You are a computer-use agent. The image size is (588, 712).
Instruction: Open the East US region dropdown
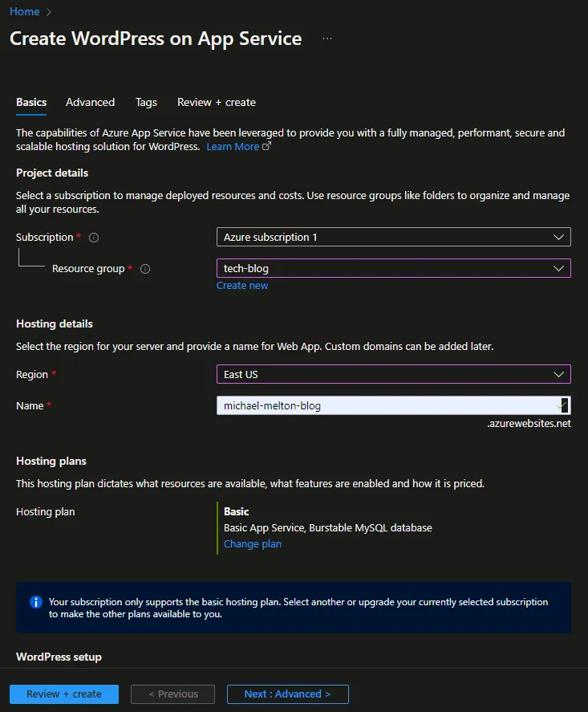(393, 374)
